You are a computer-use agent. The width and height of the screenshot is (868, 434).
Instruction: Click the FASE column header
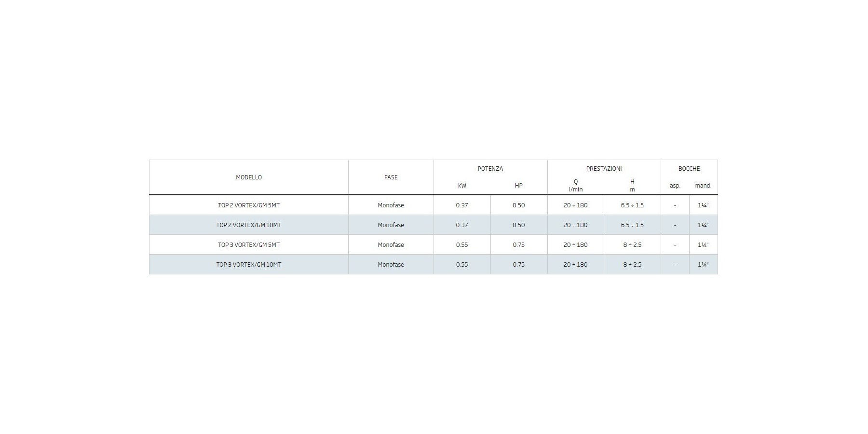tap(391, 177)
